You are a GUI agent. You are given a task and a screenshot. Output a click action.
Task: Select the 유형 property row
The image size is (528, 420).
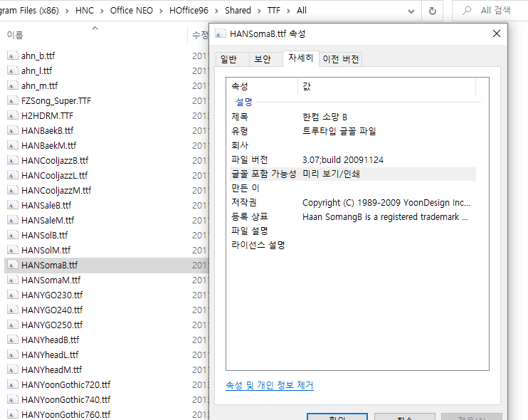(x=353, y=131)
